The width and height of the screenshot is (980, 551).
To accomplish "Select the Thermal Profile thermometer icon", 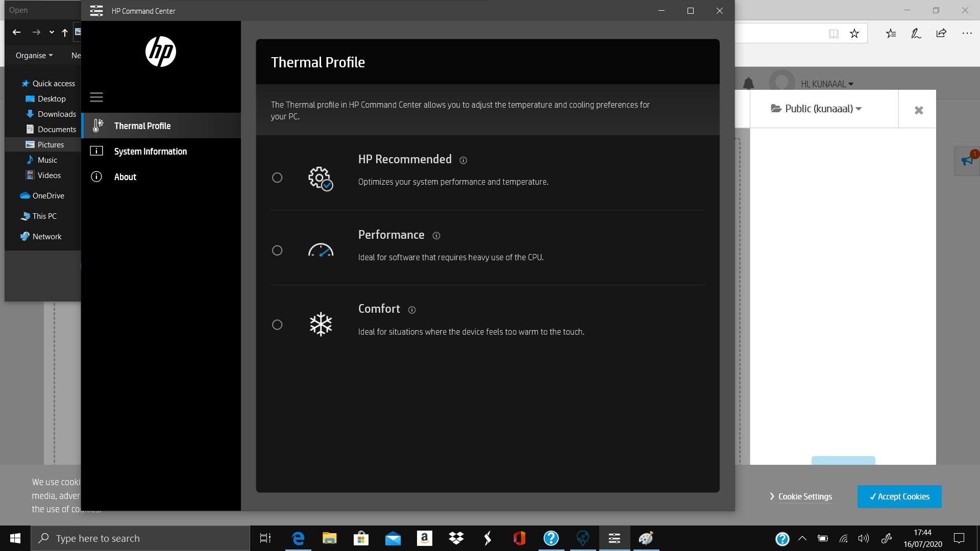I will 97,126.
